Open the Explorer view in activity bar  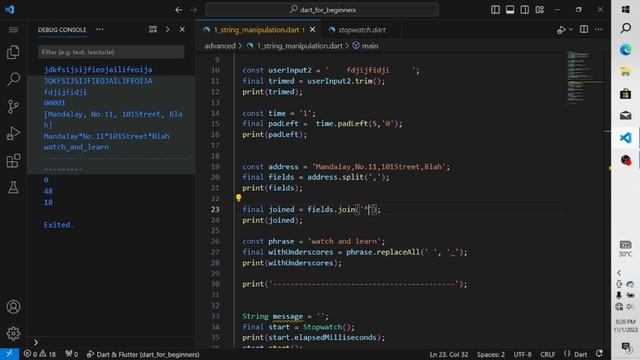[x=13, y=52]
